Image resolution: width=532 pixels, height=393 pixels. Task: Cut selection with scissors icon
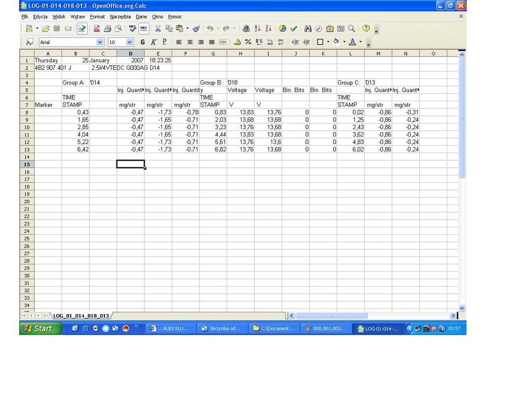click(158, 29)
